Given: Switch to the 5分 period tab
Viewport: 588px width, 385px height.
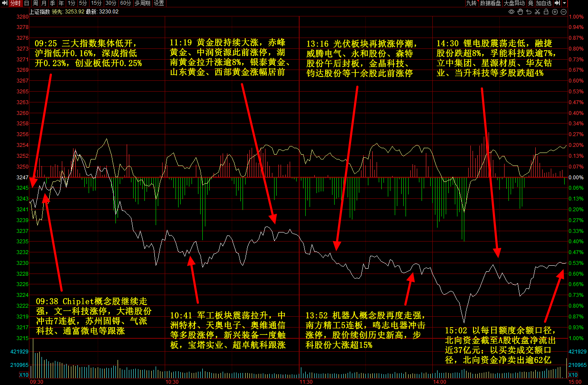Looking at the screenshot, I should pyautogui.click(x=83, y=3).
